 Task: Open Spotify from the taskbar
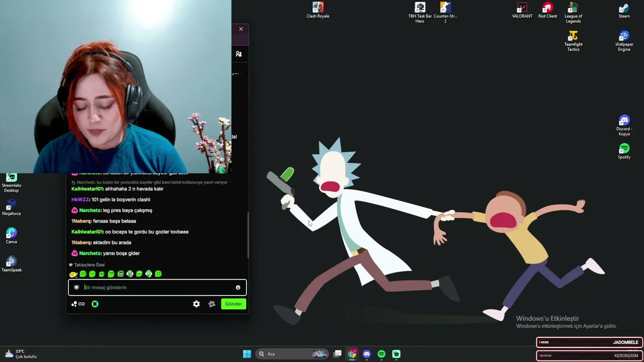[381, 354]
